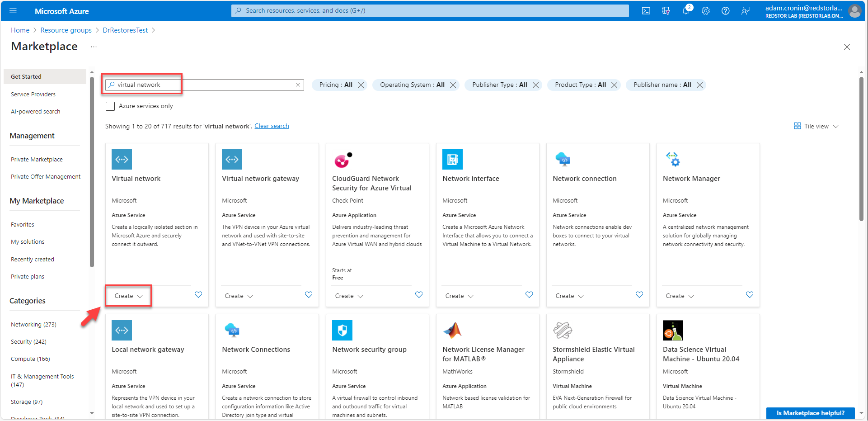868x421 pixels.
Task: Open the Operating System : All filter
Action: (412, 85)
